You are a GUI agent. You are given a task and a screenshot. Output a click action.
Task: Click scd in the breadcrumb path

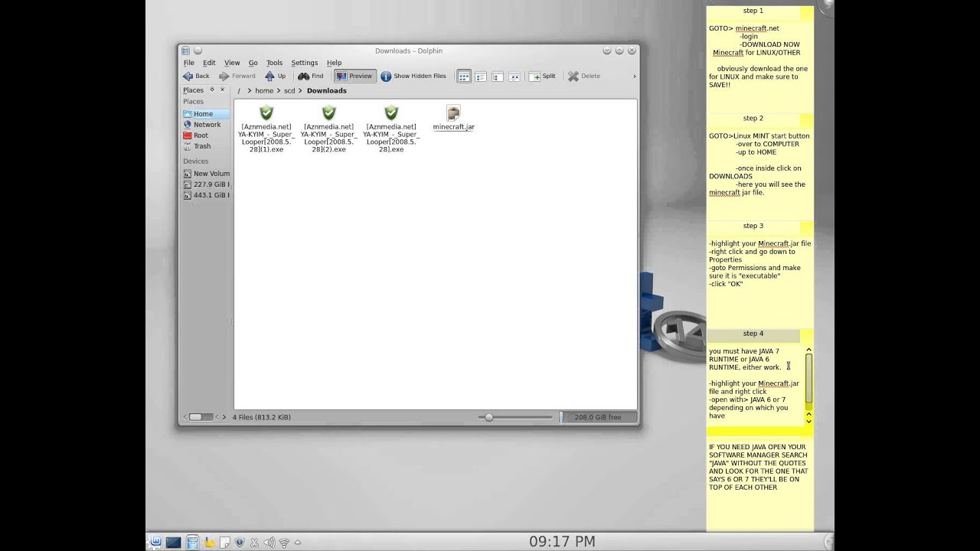(289, 90)
